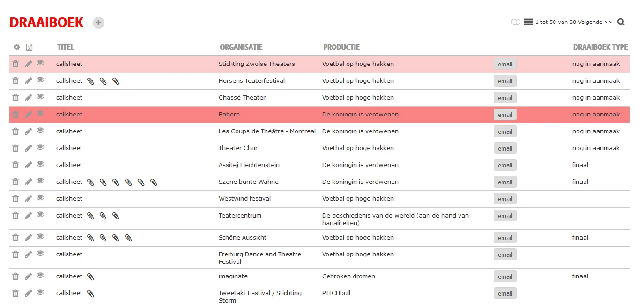This screenshot has width=644, height=305.
Task: Open first attachment of Horsens Teaterfestival row
Action: pos(90,81)
